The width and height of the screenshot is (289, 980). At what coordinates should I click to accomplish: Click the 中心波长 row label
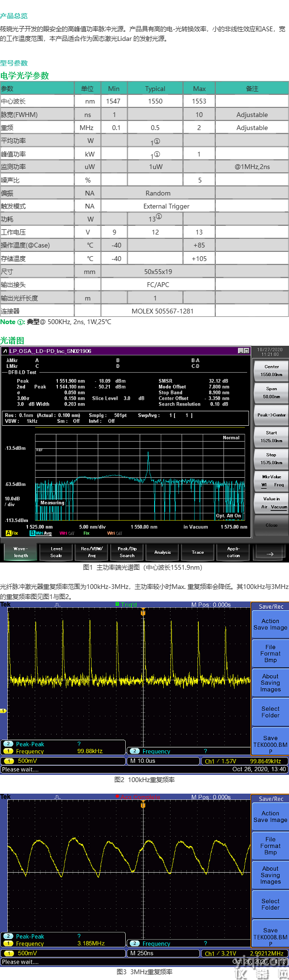(x=13, y=101)
